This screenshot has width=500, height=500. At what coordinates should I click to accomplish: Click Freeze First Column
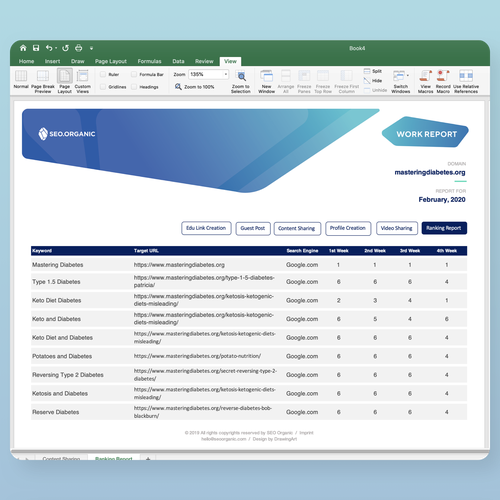(347, 81)
